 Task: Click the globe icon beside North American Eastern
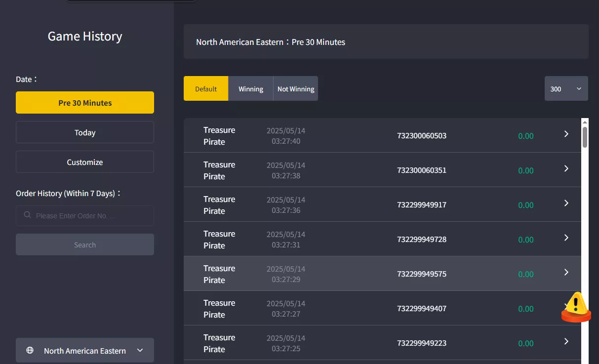click(30, 351)
